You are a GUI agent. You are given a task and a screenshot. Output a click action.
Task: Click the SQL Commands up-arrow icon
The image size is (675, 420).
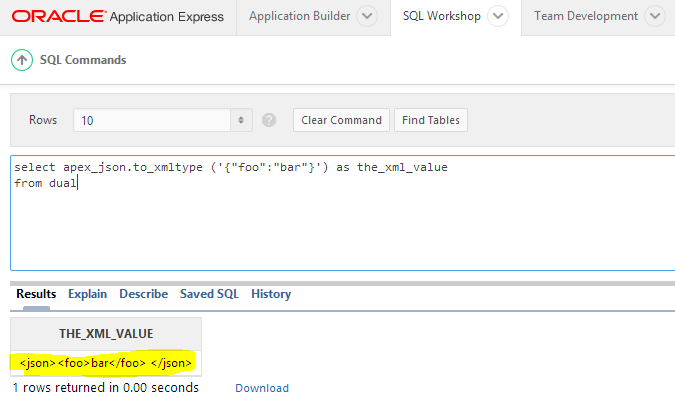pos(22,60)
